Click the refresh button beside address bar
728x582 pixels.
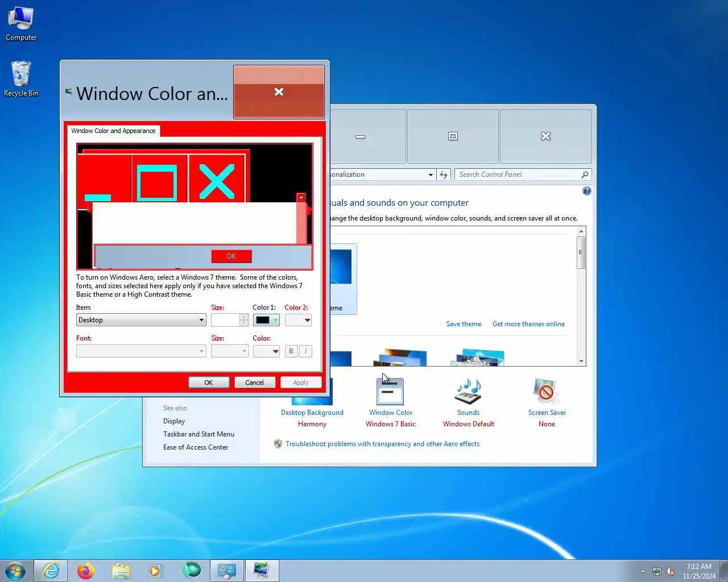click(x=444, y=174)
